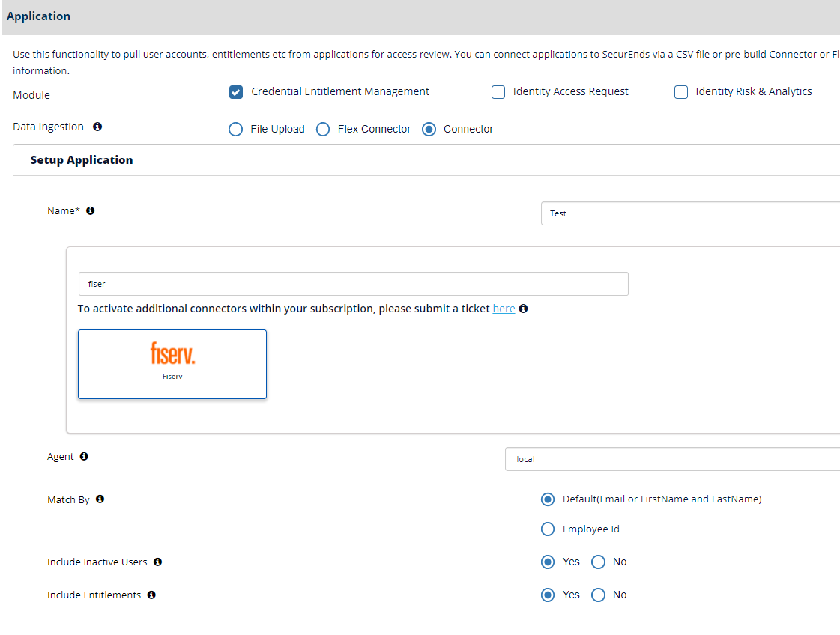Select File Upload data ingestion
This screenshot has width=840, height=635.
click(235, 129)
